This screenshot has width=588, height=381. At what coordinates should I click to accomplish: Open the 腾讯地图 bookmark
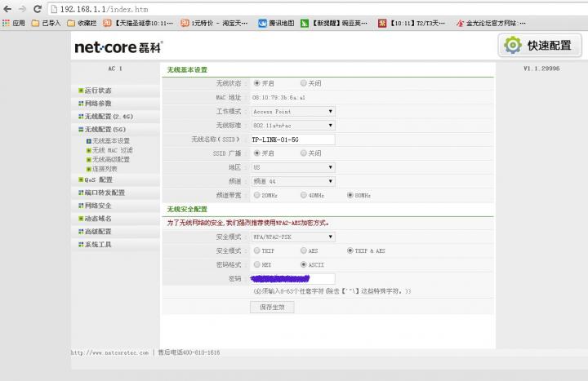coord(276,23)
